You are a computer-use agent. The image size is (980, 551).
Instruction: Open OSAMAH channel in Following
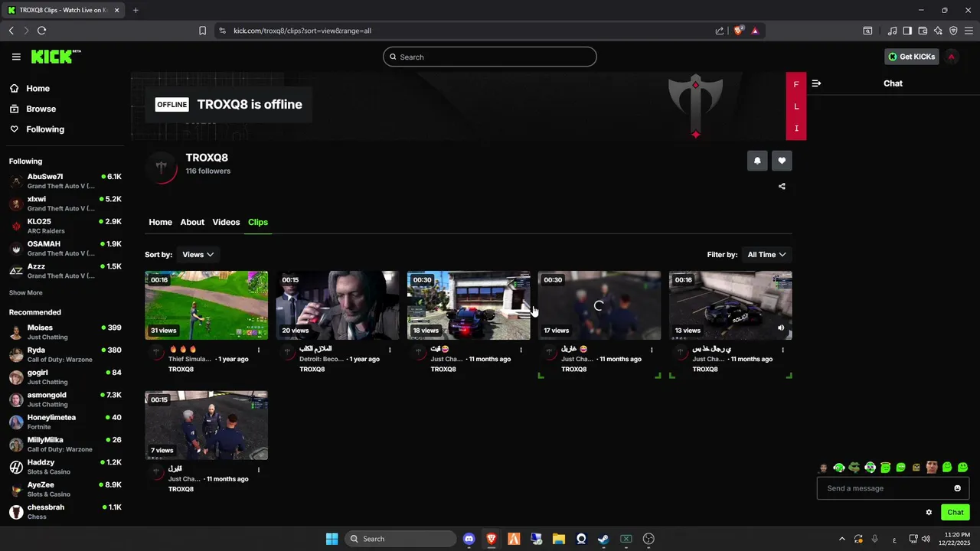[x=65, y=249]
